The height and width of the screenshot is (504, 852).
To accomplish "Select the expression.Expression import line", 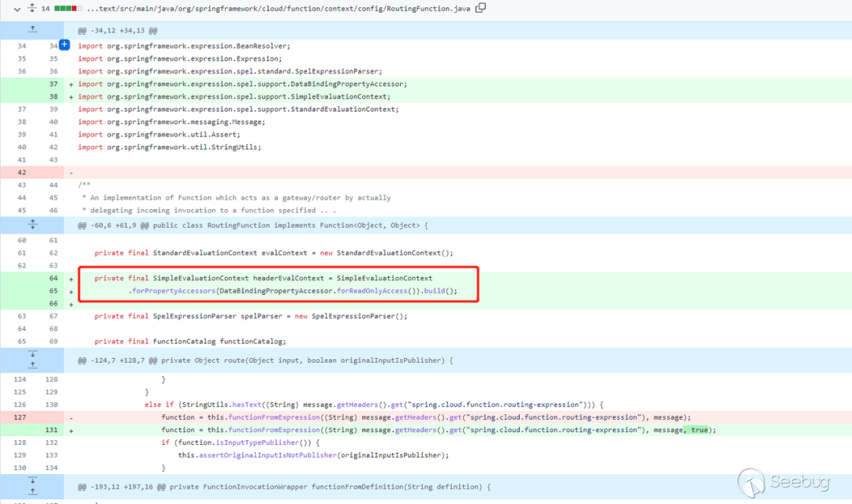I will tap(180, 58).
